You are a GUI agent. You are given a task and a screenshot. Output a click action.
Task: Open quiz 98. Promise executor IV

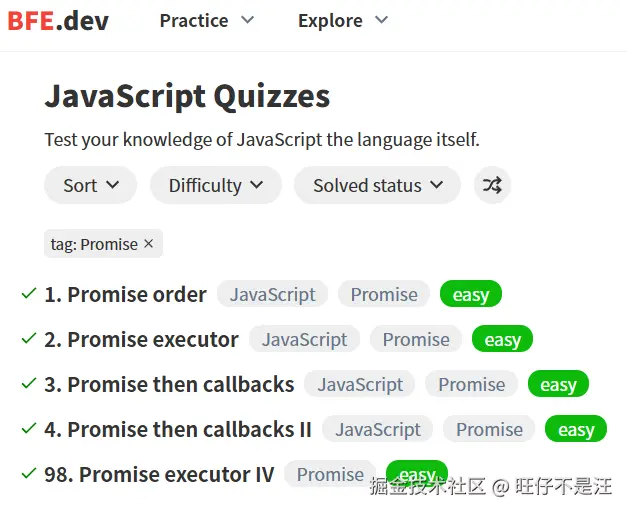[160, 474]
